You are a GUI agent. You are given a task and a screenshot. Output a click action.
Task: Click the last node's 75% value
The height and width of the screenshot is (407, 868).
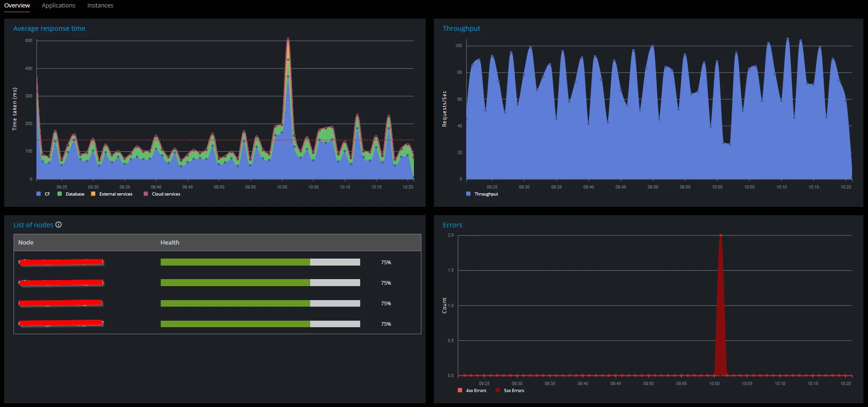386,324
